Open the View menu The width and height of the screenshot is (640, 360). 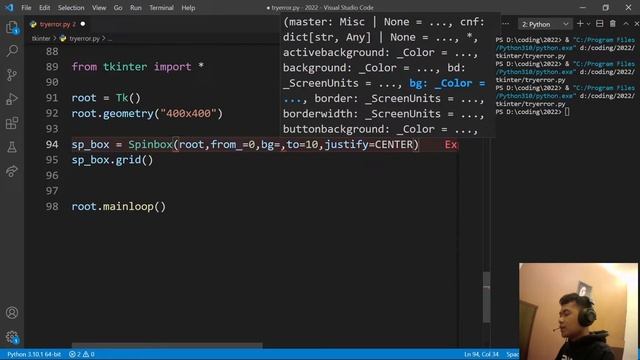point(99,8)
